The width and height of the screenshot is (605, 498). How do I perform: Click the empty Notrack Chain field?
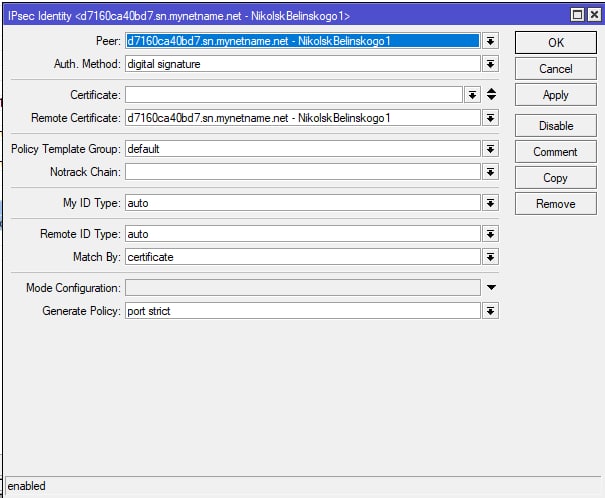(x=302, y=172)
